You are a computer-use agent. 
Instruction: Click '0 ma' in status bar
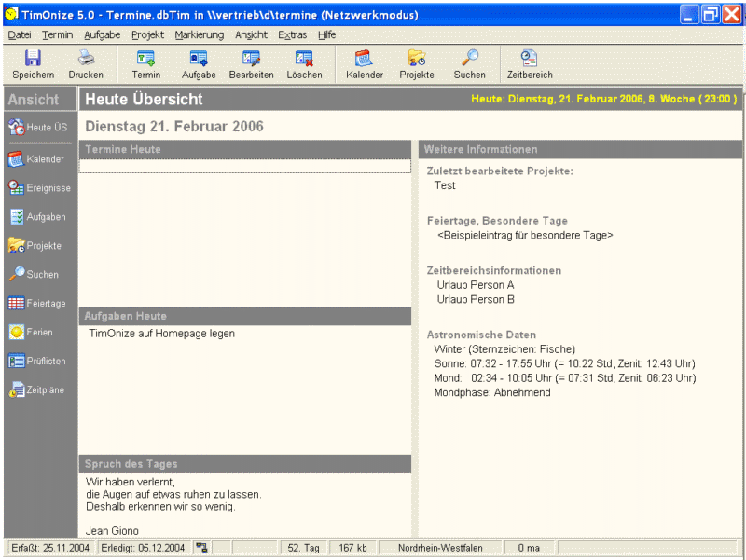tap(529, 548)
